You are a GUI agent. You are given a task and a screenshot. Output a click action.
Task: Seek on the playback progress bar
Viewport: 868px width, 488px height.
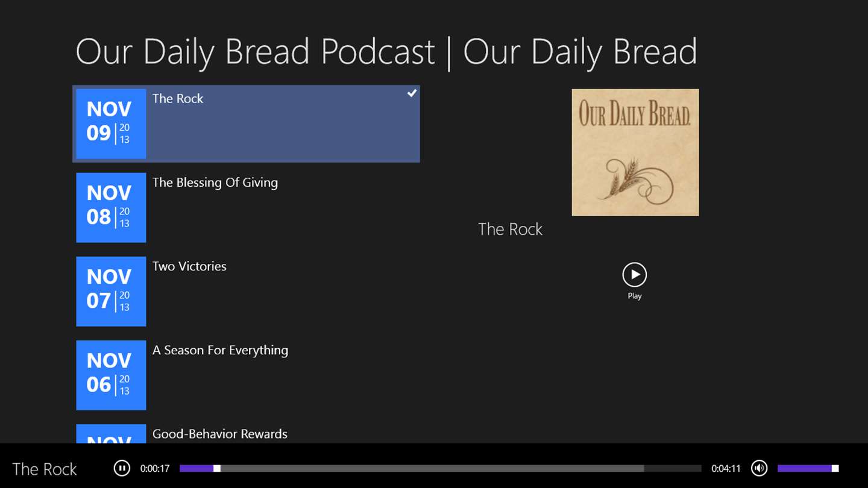pyautogui.click(x=441, y=468)
